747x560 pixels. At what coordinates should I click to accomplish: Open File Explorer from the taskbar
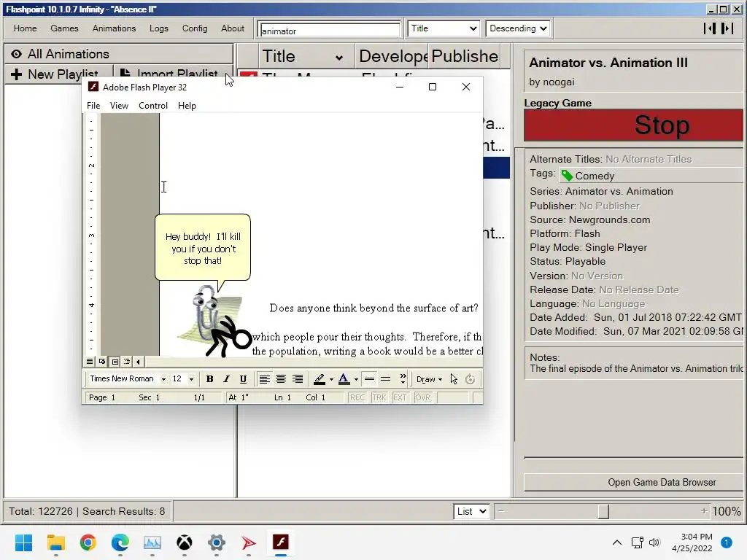click(55, 542)
